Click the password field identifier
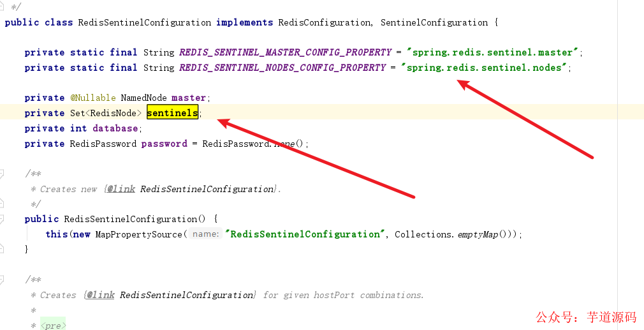Viewport: 644px width, 330px height. click(164, 144)
